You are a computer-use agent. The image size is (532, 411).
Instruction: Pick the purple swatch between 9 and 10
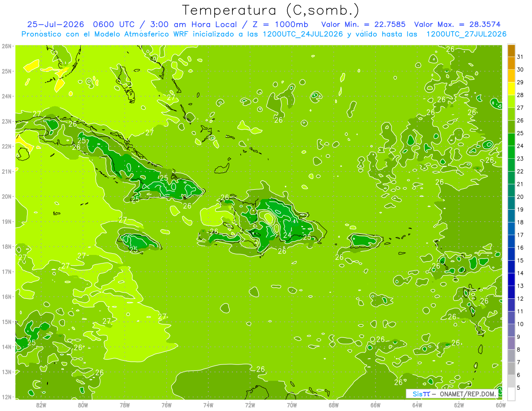[511, 330]
